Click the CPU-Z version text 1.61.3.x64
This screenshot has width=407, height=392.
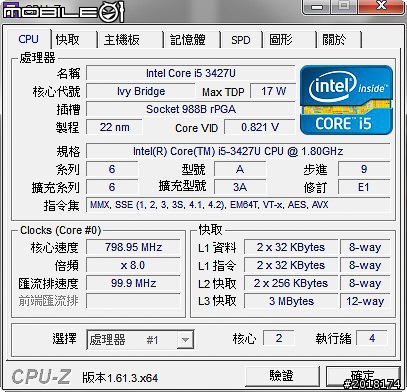point(120,378)
